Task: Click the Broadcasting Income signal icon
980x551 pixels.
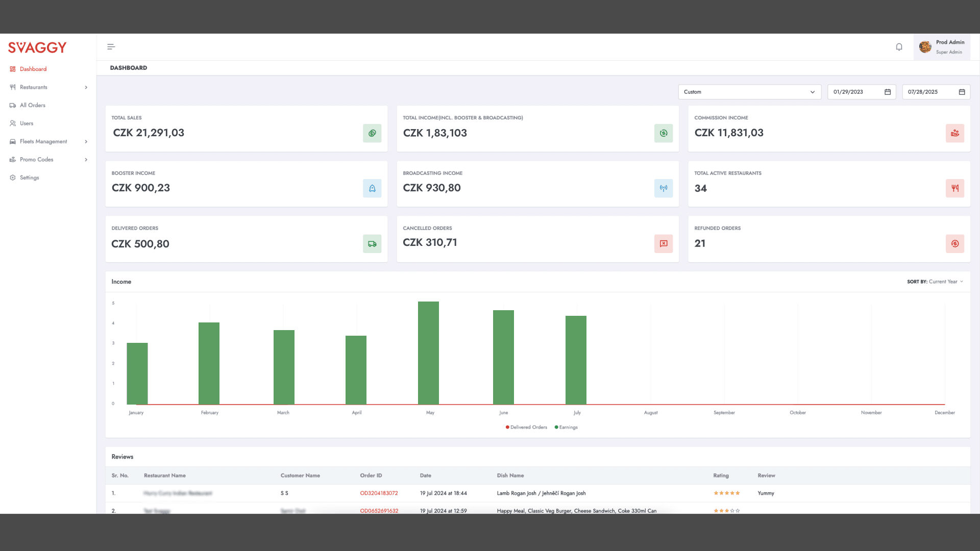Action: pyautogui.click(x=664, y=188)
